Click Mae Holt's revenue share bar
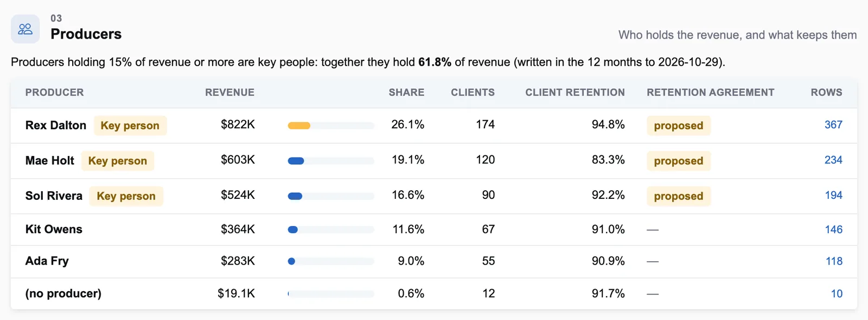The width and height of the screenshot is (868, 320). [x=331, y=161]
